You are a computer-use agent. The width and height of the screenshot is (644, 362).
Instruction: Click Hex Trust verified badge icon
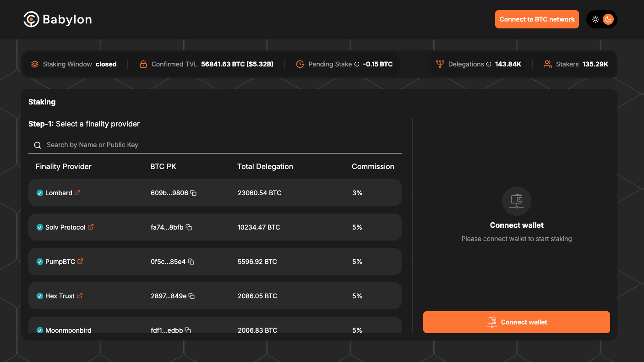pyautogui.click(x=40, y=296)
